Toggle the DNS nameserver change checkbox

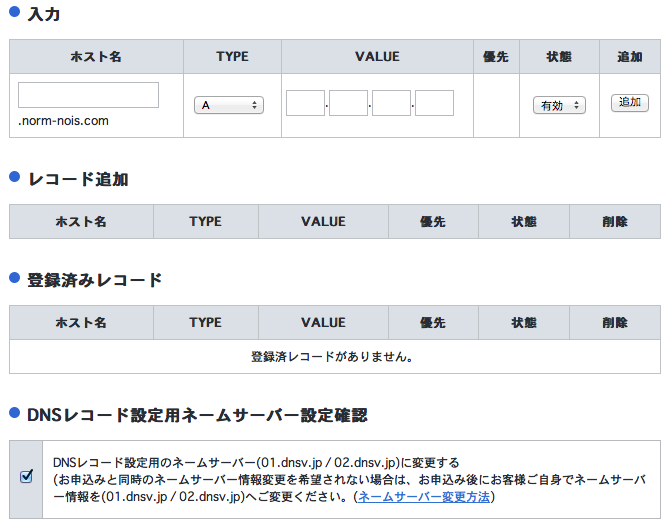click(26, 477)
